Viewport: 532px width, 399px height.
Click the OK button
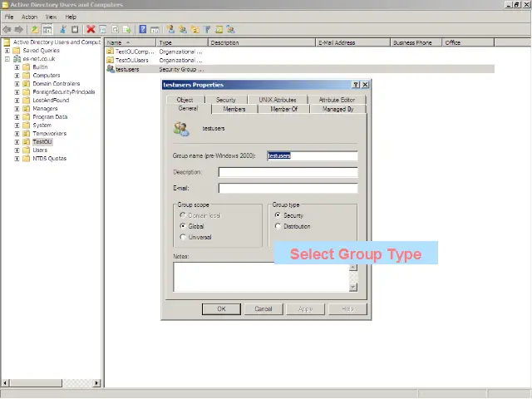coord(221,308)
